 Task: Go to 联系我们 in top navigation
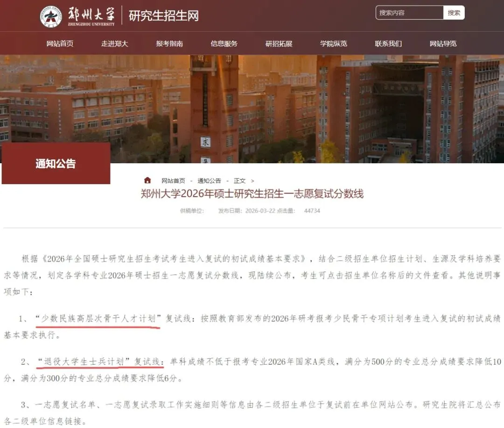tap(388, 44)
